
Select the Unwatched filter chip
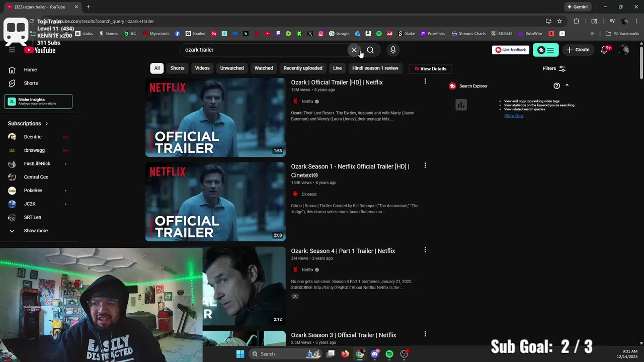coord(232,68)
